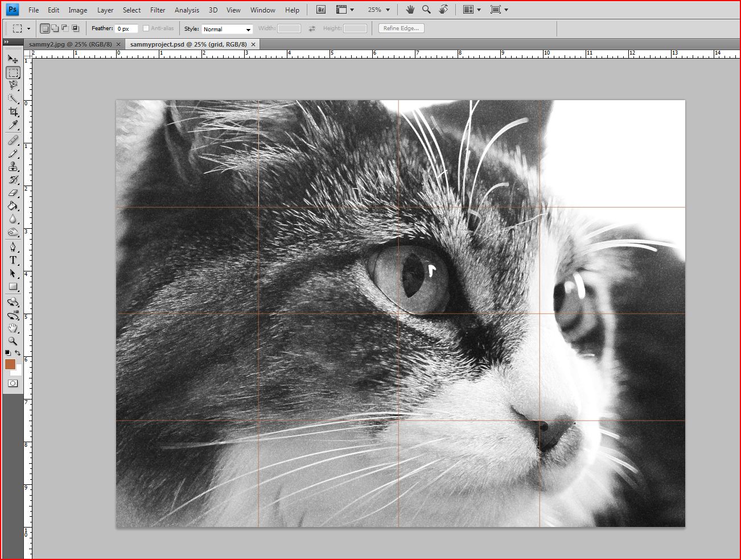
Task: Toggle the Anti-alias checkbox
Action: 146,28
